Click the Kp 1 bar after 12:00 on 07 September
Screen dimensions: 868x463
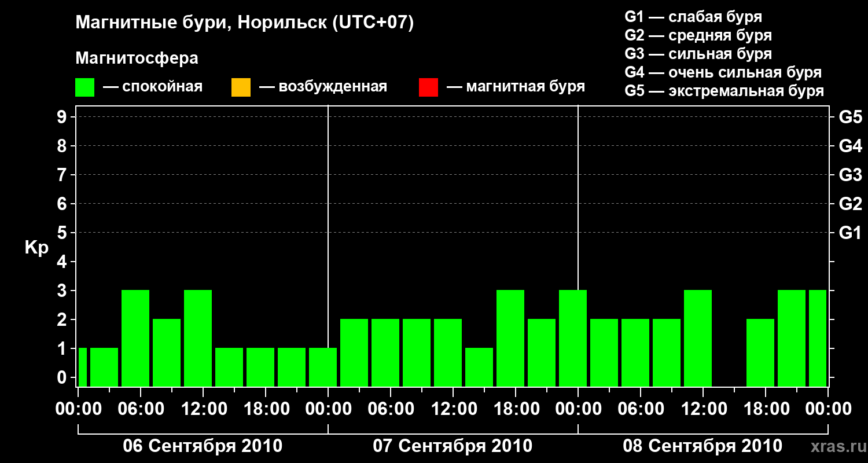tap(479, 367)
